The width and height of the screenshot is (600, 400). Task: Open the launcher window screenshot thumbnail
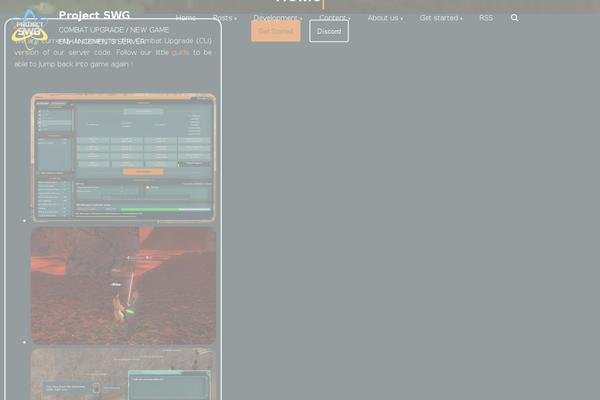click(123, 158)
